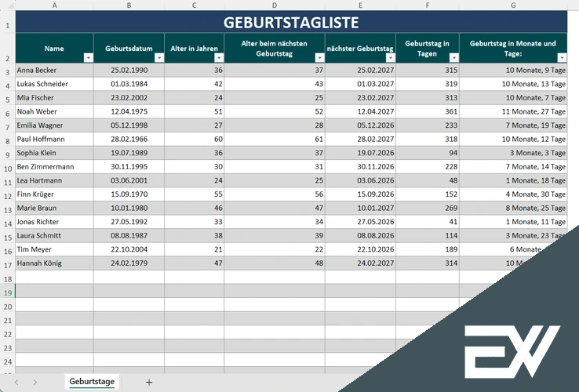The height and width of the screenshot is (392, 579).
Task: Add a new sheet with plus icon
Action: 149,383
